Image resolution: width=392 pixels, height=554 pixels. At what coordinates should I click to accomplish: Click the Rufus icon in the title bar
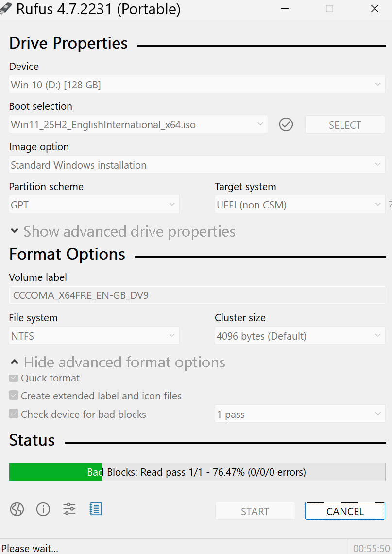6,8
